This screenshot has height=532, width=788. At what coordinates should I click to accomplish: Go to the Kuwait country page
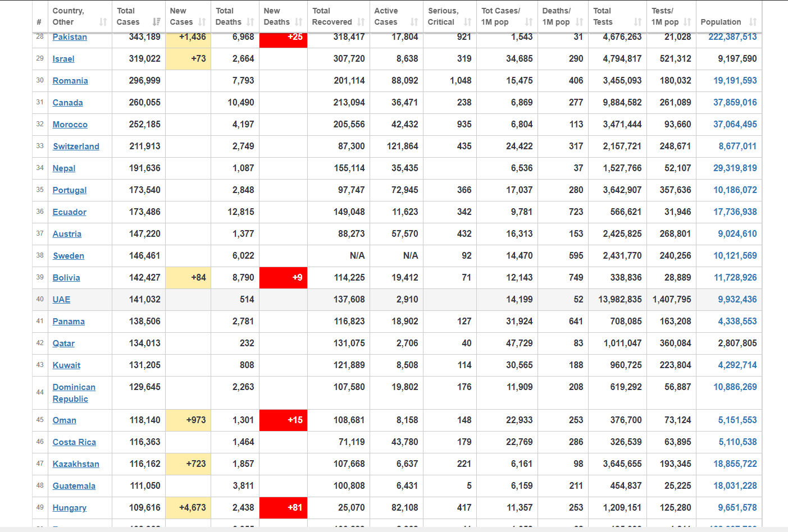click(x=67, y=365)
